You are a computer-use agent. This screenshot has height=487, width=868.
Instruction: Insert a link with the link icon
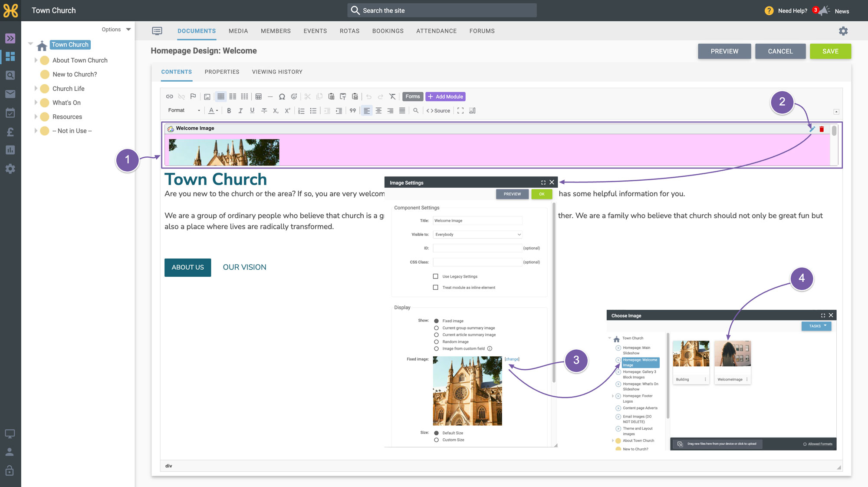click(170, 96)
